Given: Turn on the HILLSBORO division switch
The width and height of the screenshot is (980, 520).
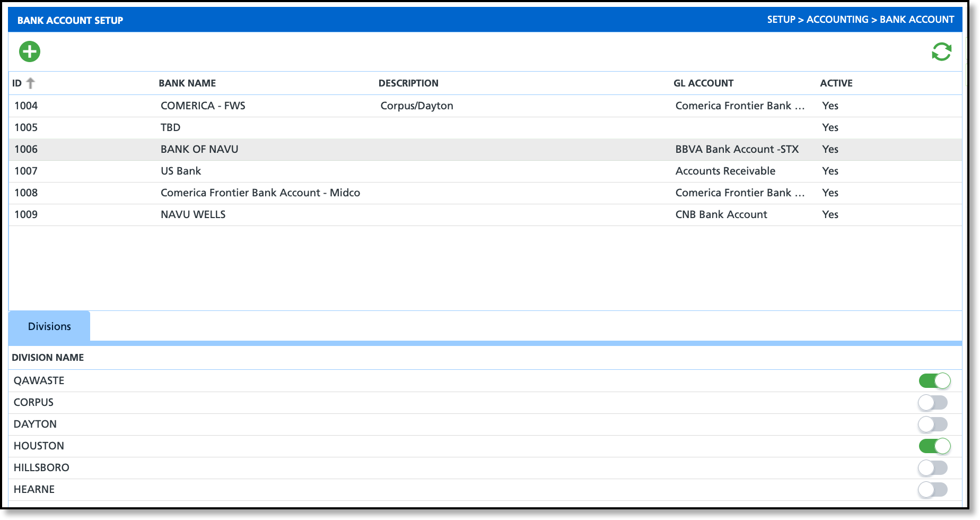Looking at the screenshot, I should 933,467.
